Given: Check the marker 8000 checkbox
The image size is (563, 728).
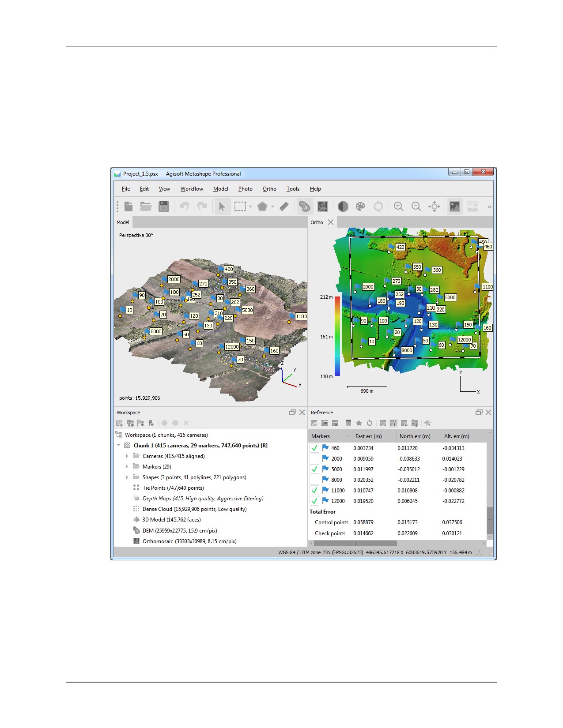Looking at the screenshot, I should 314,480.
